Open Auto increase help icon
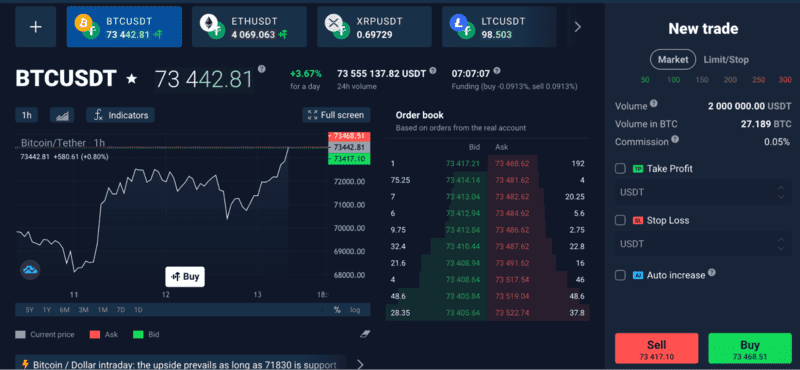Viewport: 800px width, 370px height. tap(712, 273)
